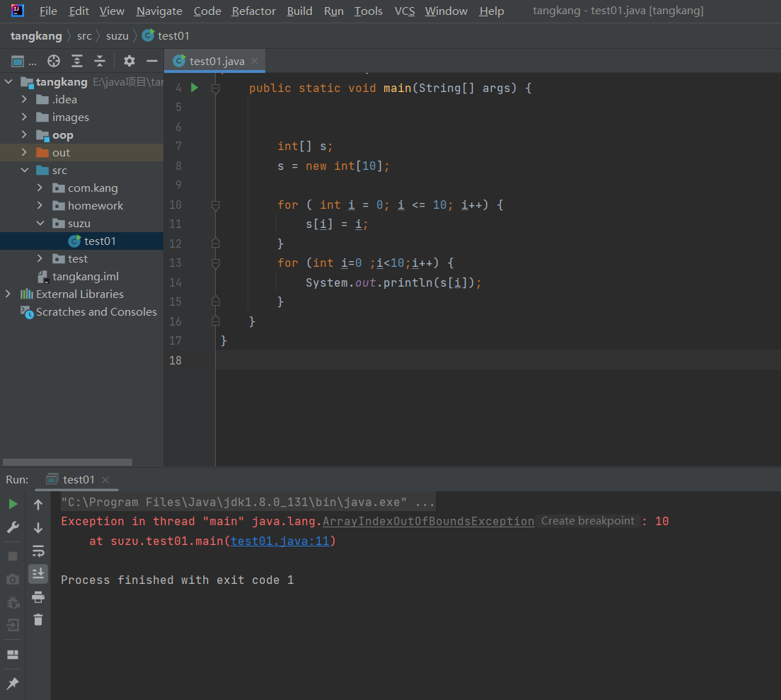Image resolution: width=781 pixels, height=700 pixels.
Task: Click the Down the Stack Trace arrow
Action: click(x=38, y=527)
